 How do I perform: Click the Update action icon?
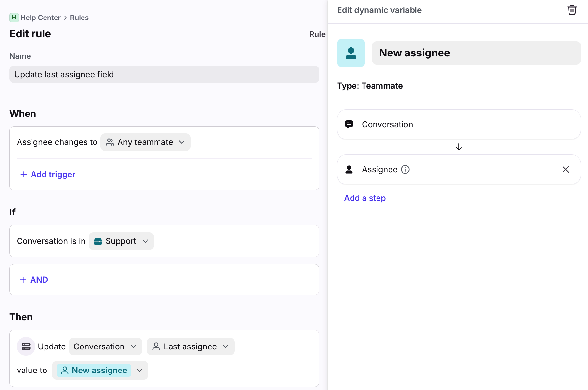coord(26,347)
